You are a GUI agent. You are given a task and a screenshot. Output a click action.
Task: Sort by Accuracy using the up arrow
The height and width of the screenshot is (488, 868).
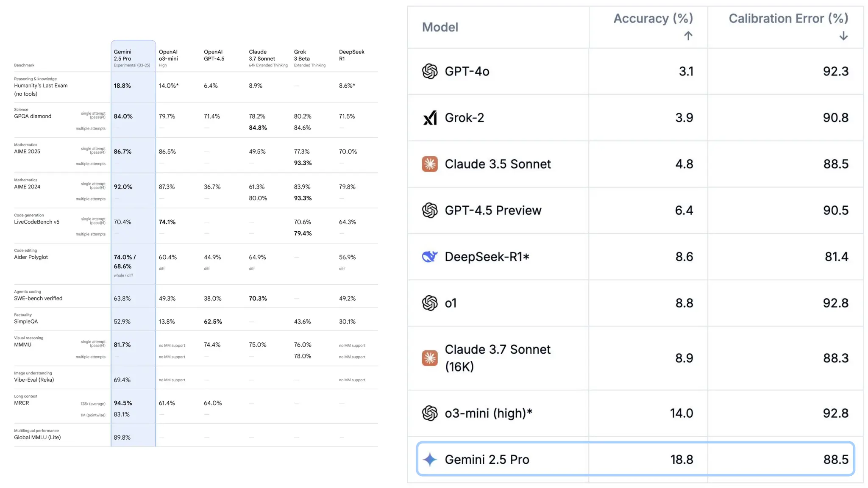click(x=688, y=36)
